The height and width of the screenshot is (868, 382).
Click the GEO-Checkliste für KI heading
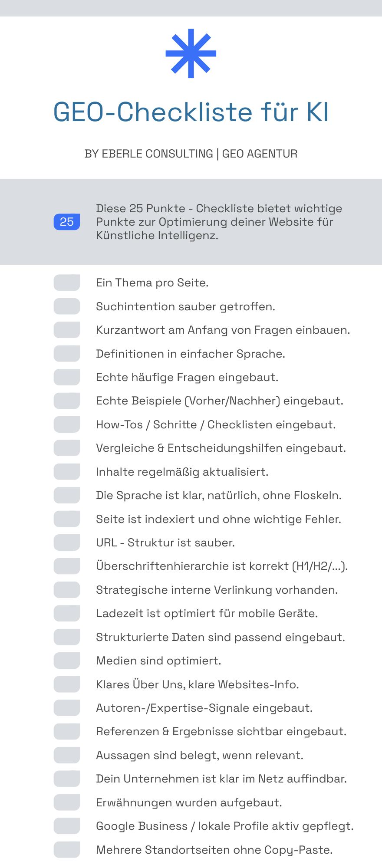coord(191,112)
